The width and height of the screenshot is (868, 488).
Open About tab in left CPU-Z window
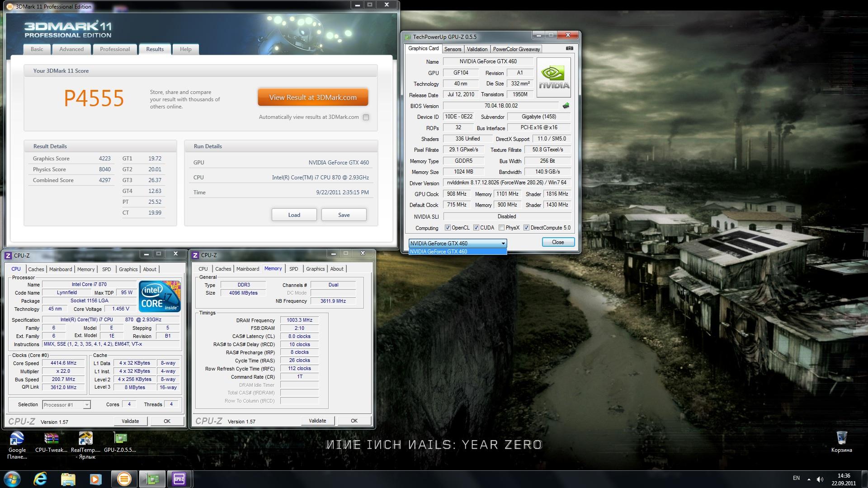click(150, 269)
